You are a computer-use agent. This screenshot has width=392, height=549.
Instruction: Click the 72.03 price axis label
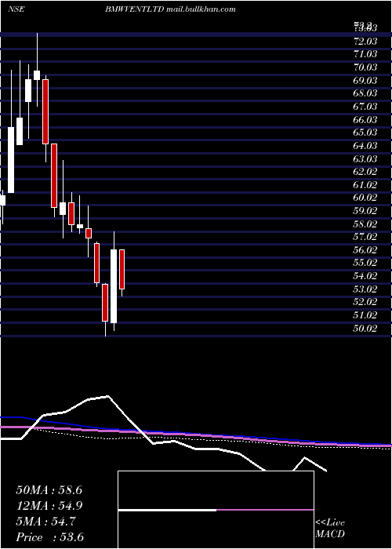pos(365,42)
